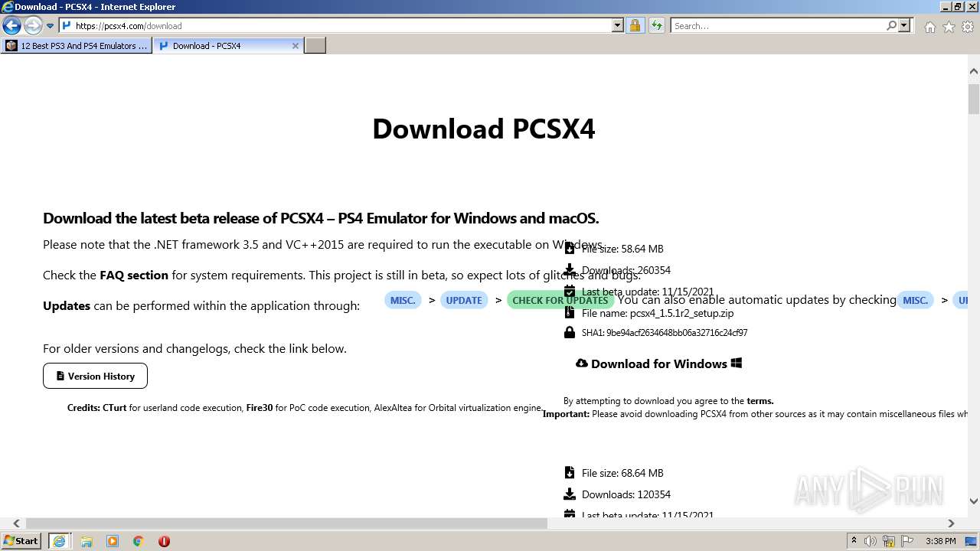Click the search magnifier icon

tap(891, 25)
